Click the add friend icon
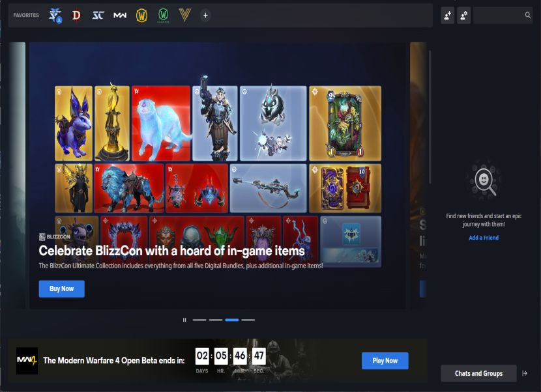This screenshot has height=392, width=541. (x=448, y=16)
